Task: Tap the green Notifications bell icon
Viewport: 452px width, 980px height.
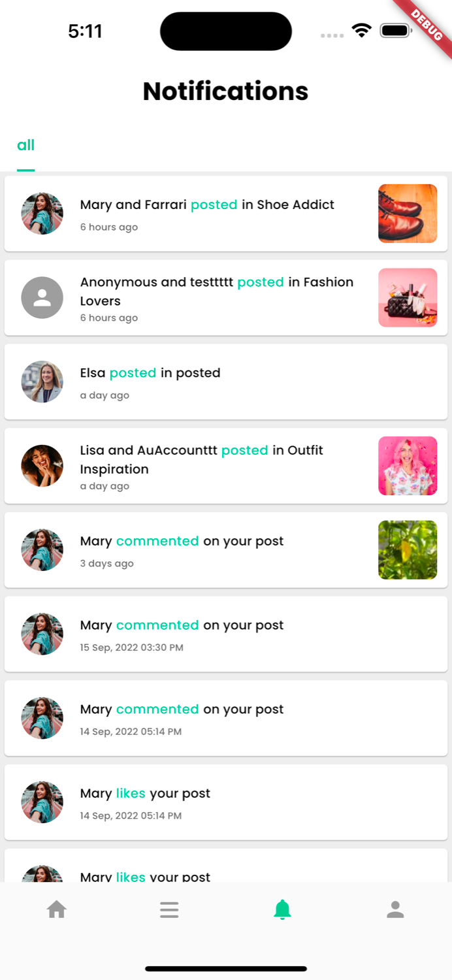Action: 282,909
